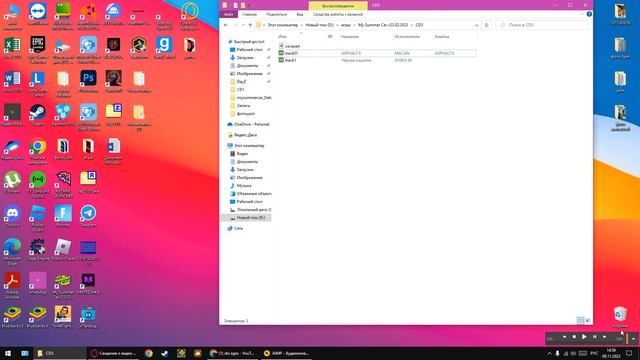Select New Volume (D:) in navigation pane
The image size is (640, 360).
point(247,218)
